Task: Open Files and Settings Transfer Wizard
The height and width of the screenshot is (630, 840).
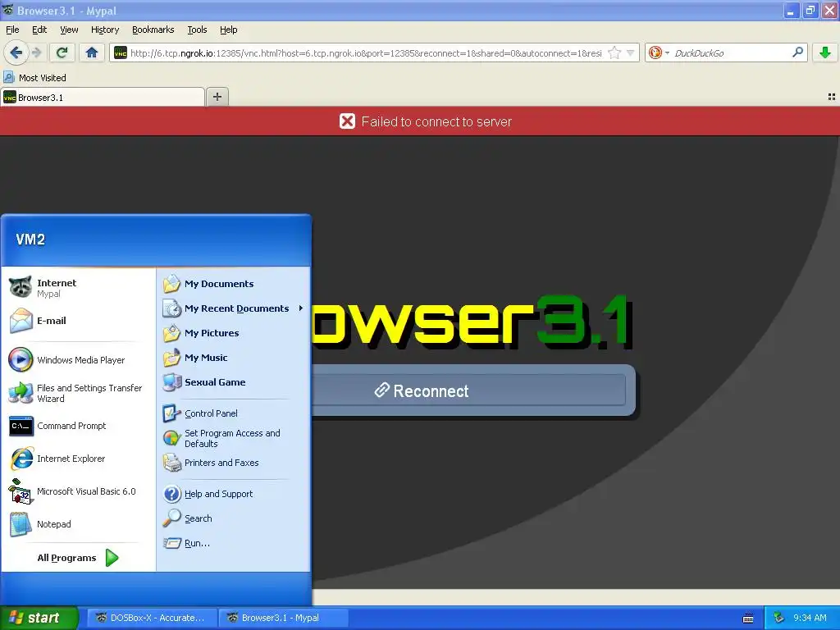Action: click(x=80, y=393)
